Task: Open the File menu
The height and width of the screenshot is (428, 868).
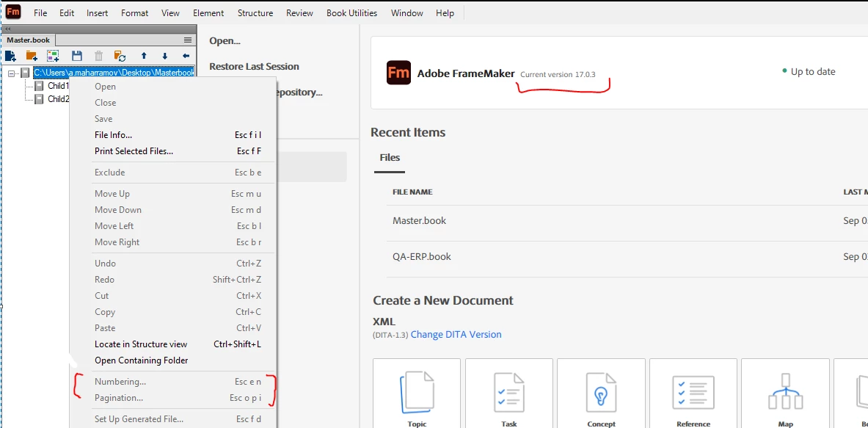Action: [x=40, y=12]
